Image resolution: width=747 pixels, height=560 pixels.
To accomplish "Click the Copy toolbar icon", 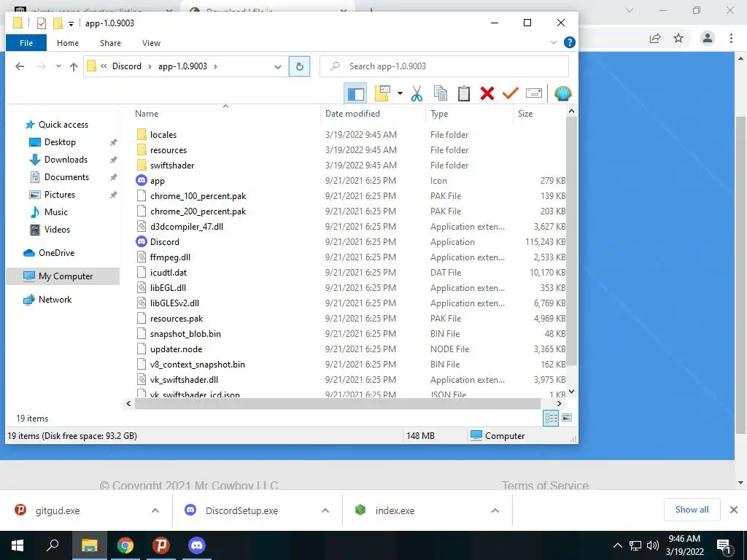I will coord(440,93).
